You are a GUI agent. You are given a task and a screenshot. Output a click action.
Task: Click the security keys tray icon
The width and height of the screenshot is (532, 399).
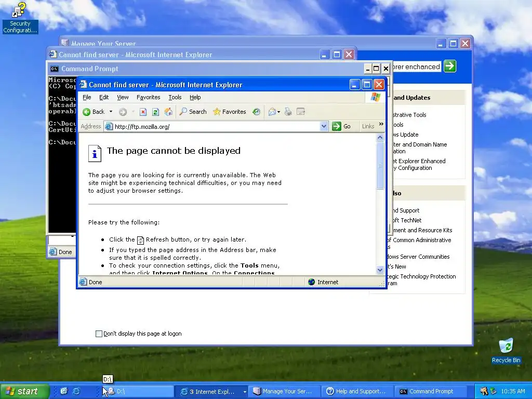[x=484, y=391]
